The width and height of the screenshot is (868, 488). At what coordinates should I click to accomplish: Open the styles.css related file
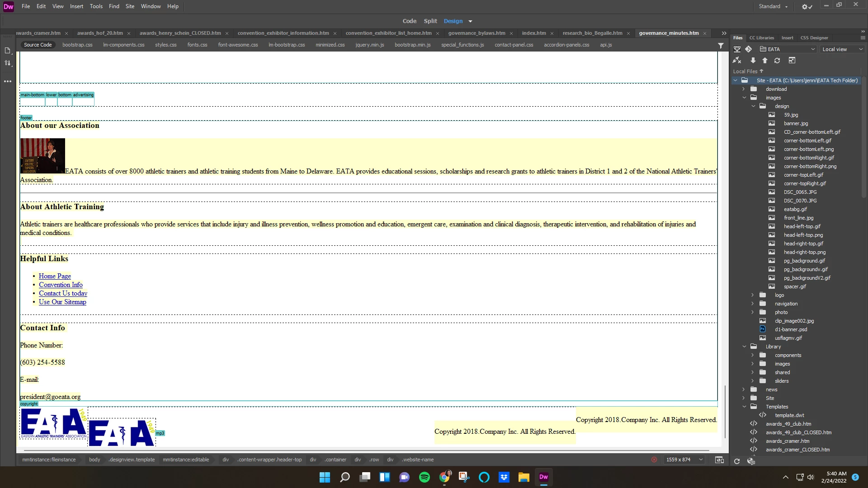[x=165, y=45]
